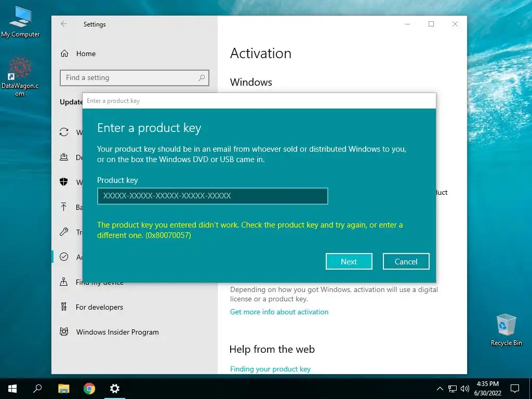Maximize the Settings window
Screen dimensions: 532x399
tap(431, 24)
